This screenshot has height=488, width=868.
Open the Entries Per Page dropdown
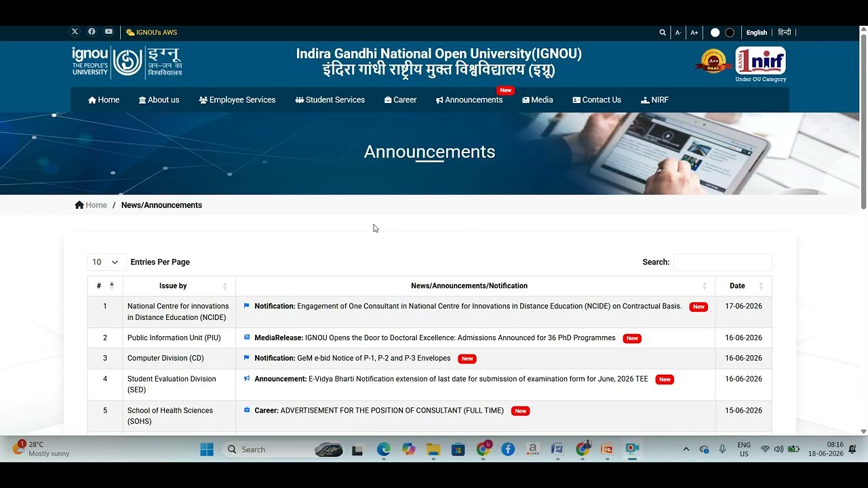[106, 262]
